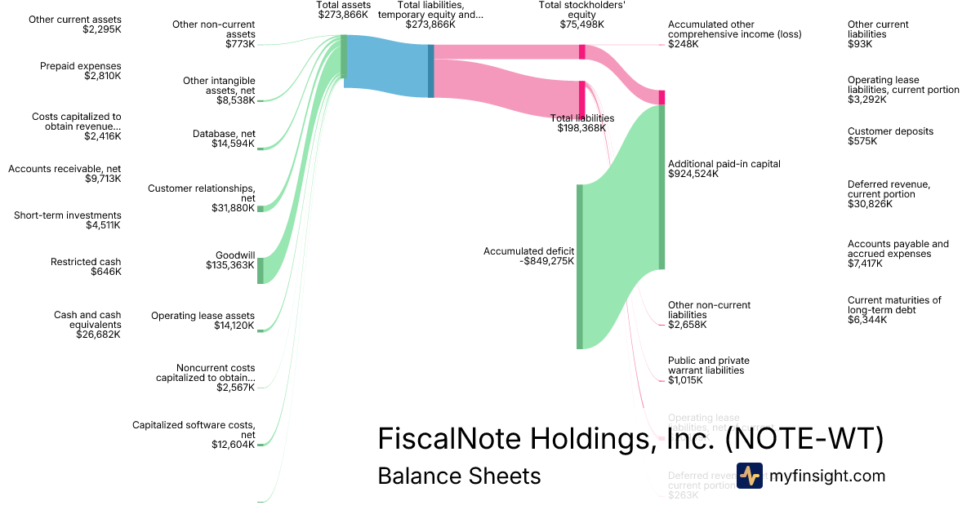Click the Cash and cash equivalents label
Screen dimensions: 980x514
pyautogui.click(x=87, y=325)
